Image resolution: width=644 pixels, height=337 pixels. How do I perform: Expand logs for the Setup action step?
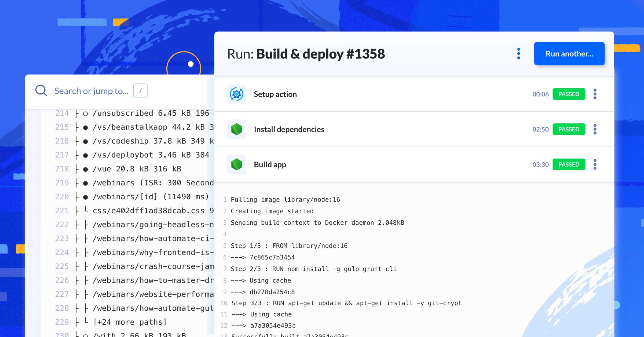[x=275, y=94]
